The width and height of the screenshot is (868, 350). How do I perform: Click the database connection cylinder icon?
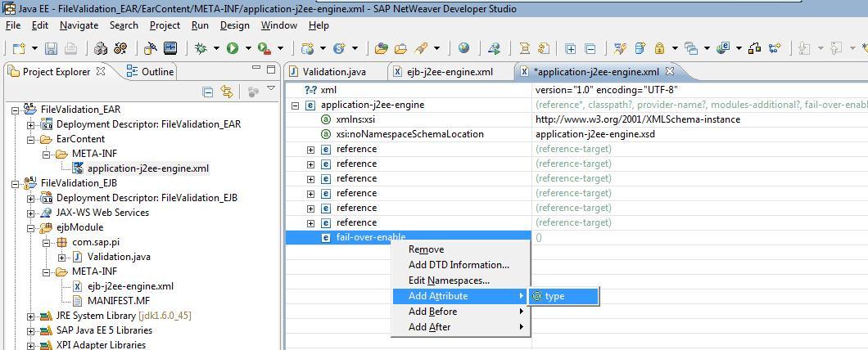click(150, 49)
